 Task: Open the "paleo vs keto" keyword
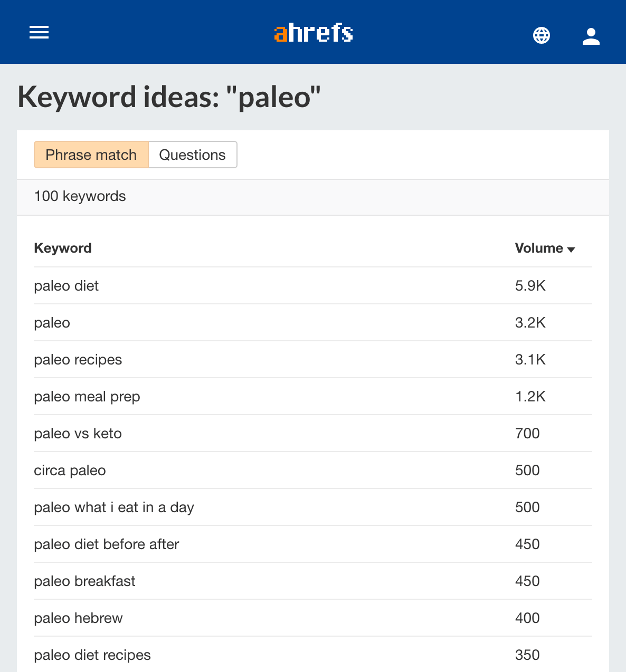pos(78,434)
